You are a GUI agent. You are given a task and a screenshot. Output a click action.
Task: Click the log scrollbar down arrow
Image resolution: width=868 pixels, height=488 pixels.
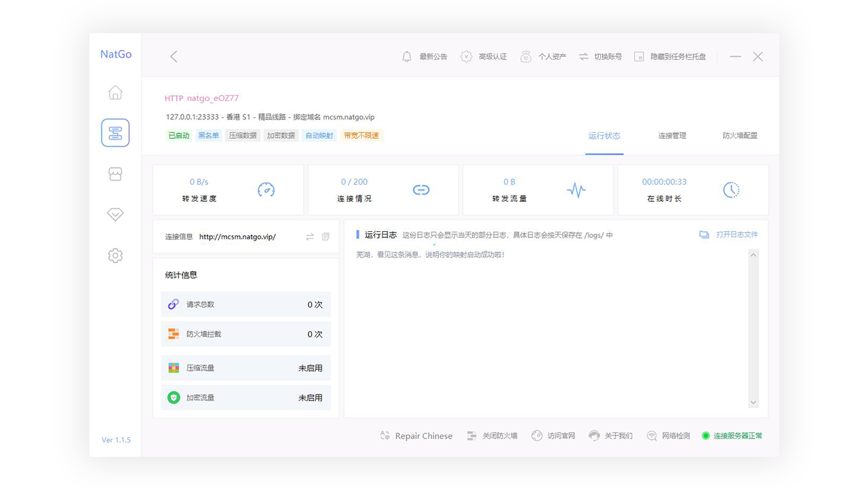(753, 403)
